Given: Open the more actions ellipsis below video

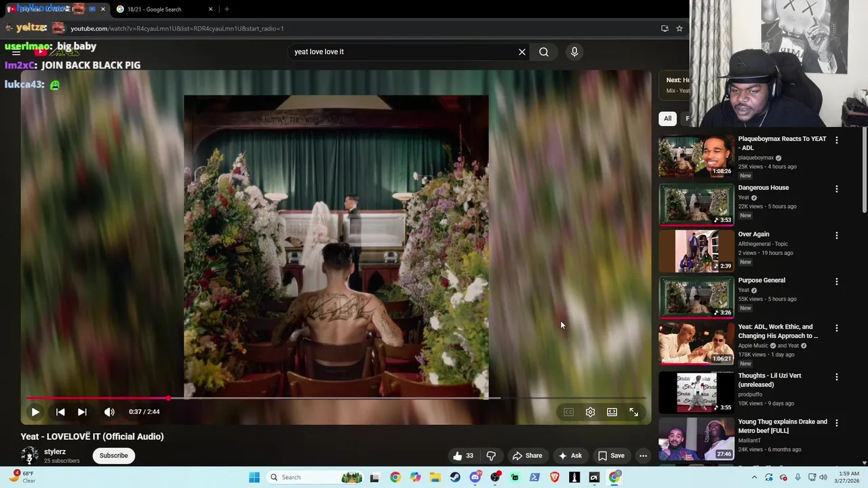Looking at the screenshot, I should (643, 455).
